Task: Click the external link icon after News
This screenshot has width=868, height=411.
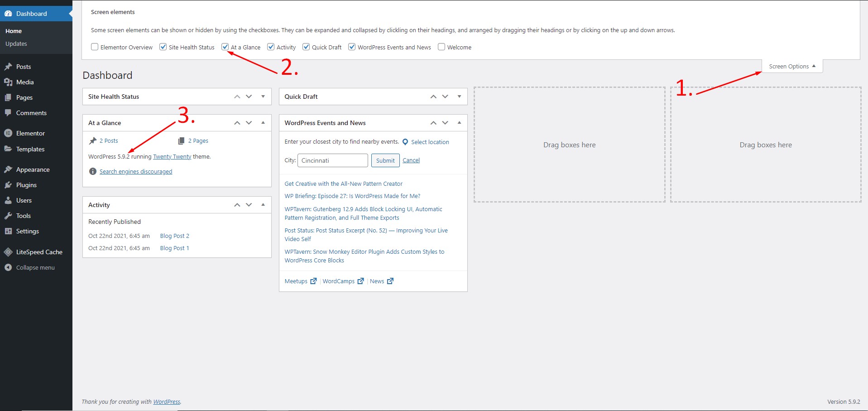Action: click(390, 281)
